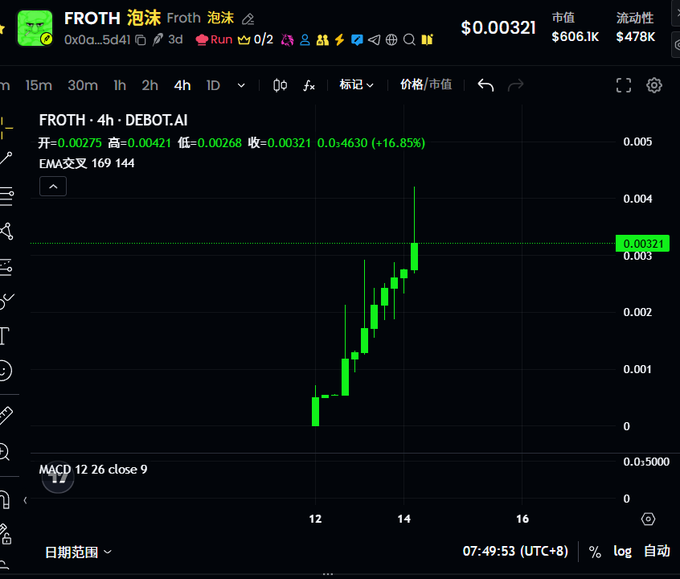Switch chart to 15m timeframe

coord(39,85)
